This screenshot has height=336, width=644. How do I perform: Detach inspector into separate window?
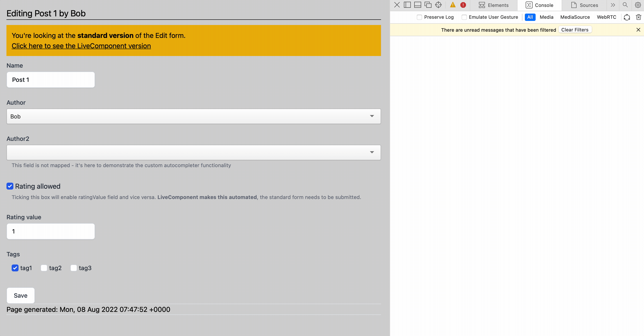click(428, 5)
